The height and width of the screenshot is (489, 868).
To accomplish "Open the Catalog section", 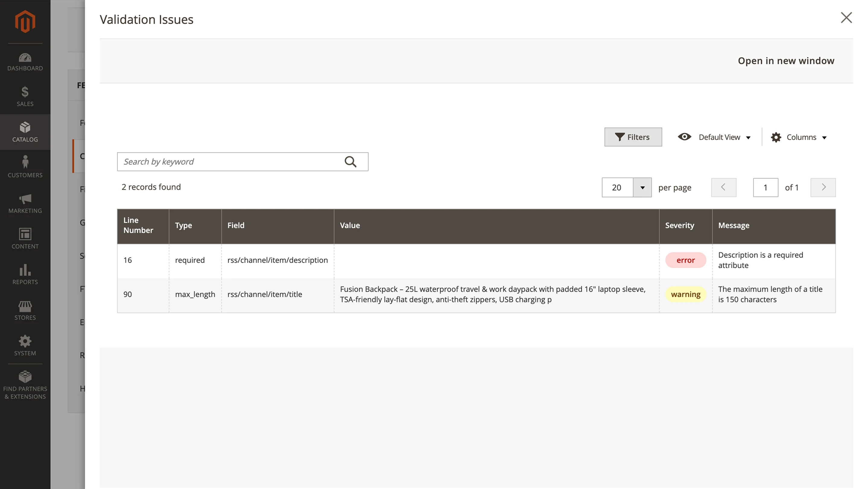I will [25, 132].
